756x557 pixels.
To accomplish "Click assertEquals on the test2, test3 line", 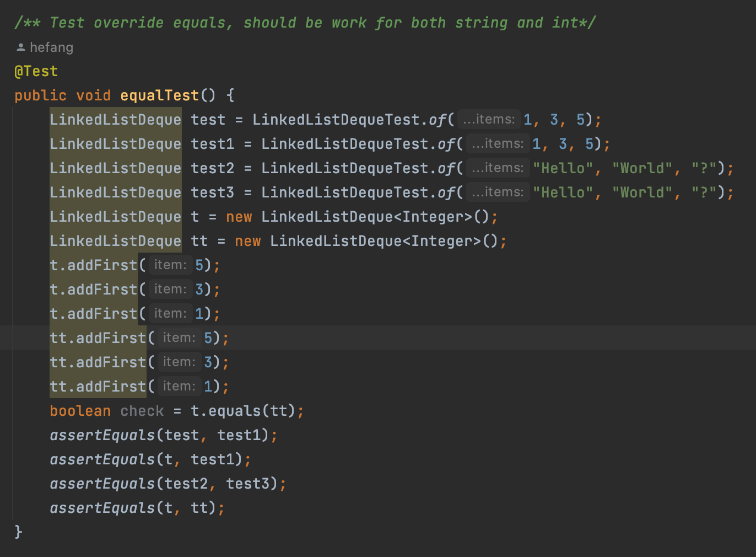I will pyautogui.click(x=102, y=484).
